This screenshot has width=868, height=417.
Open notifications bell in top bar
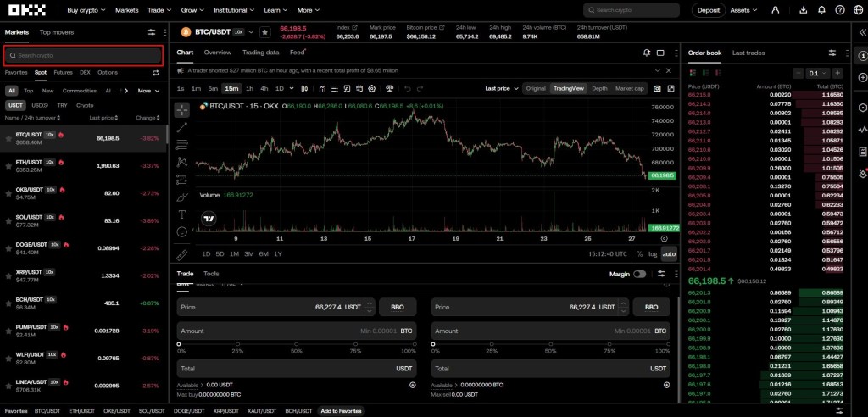[821, 10]
